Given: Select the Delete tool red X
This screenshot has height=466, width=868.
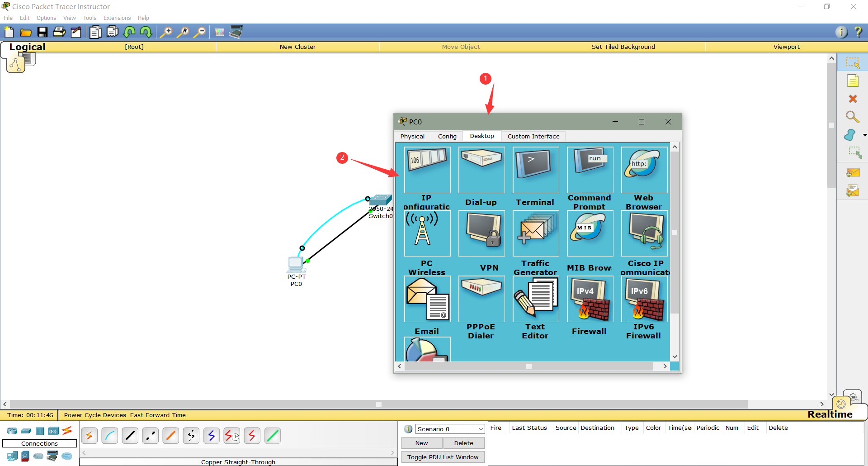Looking at the screenshot, I should pyautogui.click(x=853, y=99).
